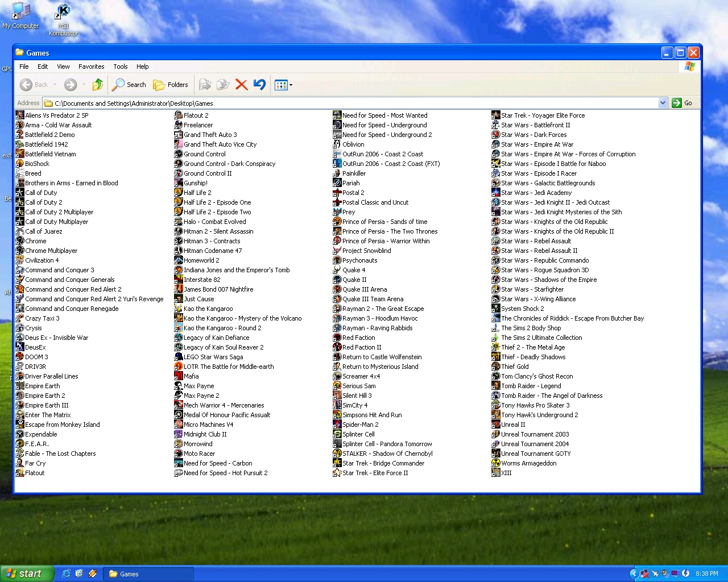The image size is (728, 582).
Task: Open the Views dropdown in toolbar
Action: [x=283, y=85]
